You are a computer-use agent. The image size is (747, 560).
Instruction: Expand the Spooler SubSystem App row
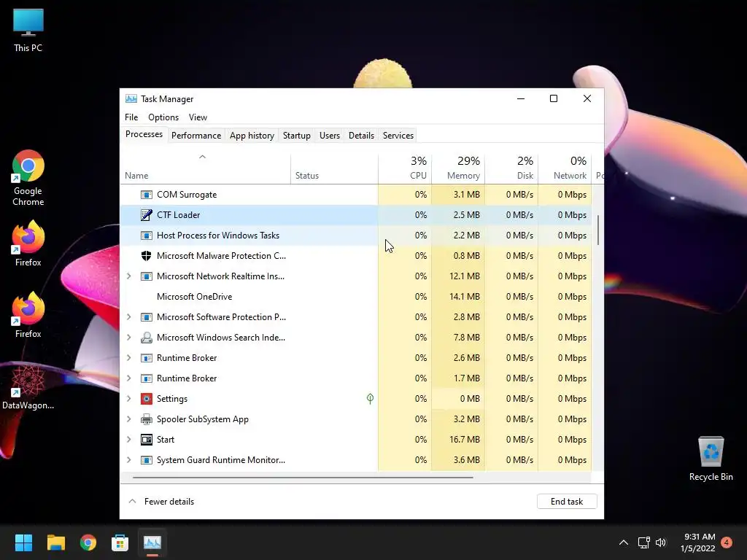(x=128, y=419)
